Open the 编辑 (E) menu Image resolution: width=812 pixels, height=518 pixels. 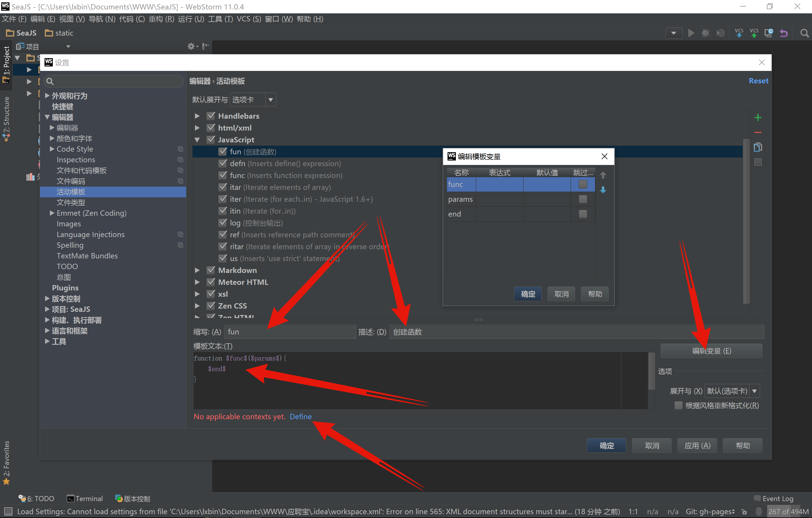43,19
